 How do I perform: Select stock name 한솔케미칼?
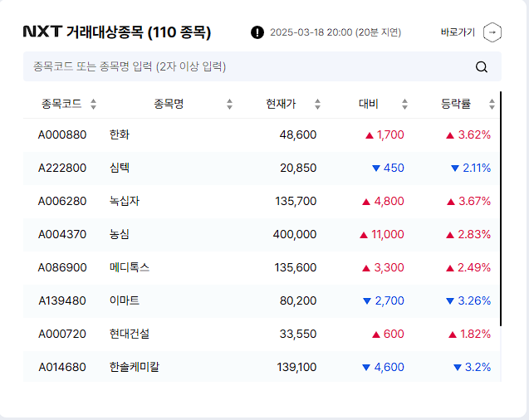135,367
